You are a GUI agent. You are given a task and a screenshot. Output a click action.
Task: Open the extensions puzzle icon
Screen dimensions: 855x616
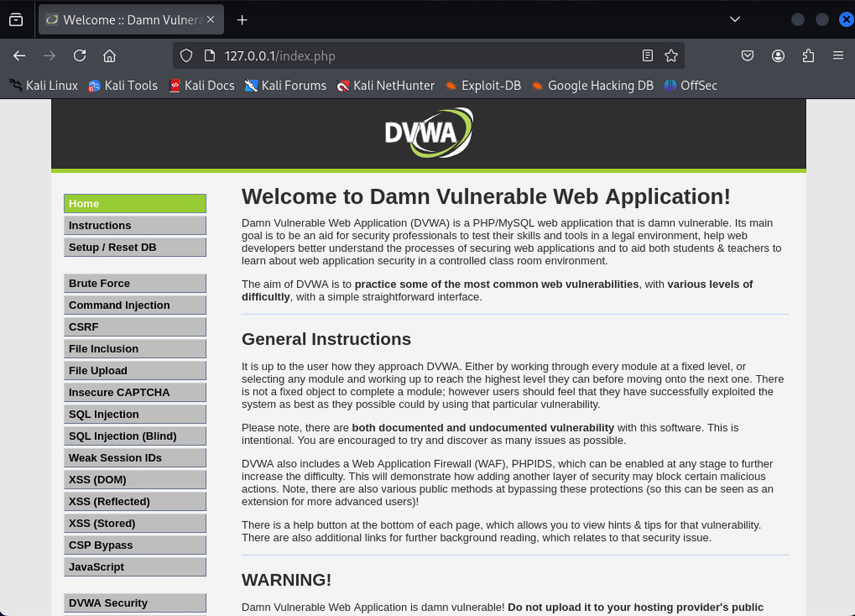pyautogui.click(x=809, y=56)
